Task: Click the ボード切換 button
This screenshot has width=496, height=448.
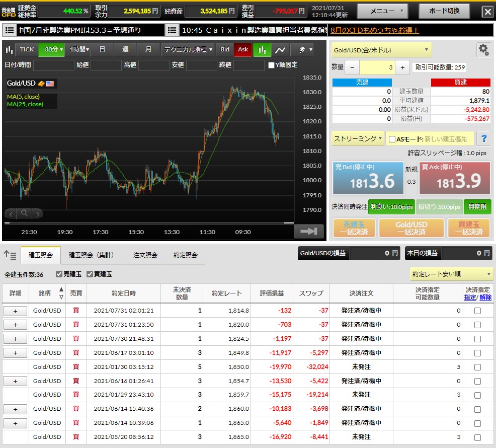Action: (444, 12)
